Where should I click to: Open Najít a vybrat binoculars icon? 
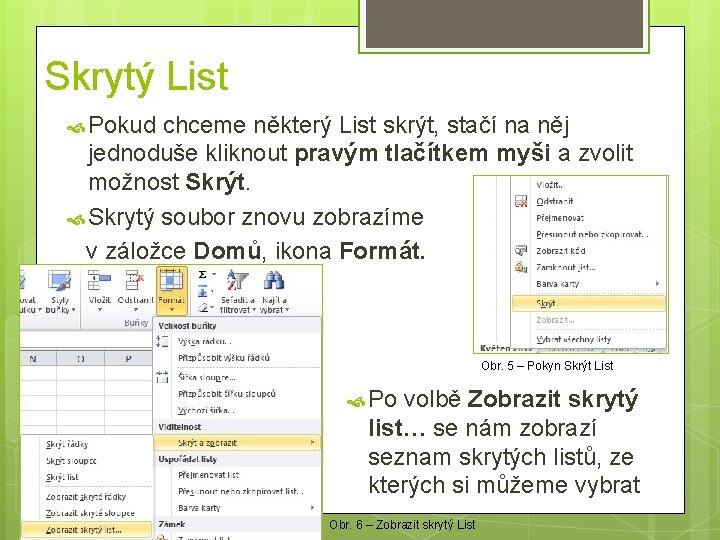click(x=274, y=280)
